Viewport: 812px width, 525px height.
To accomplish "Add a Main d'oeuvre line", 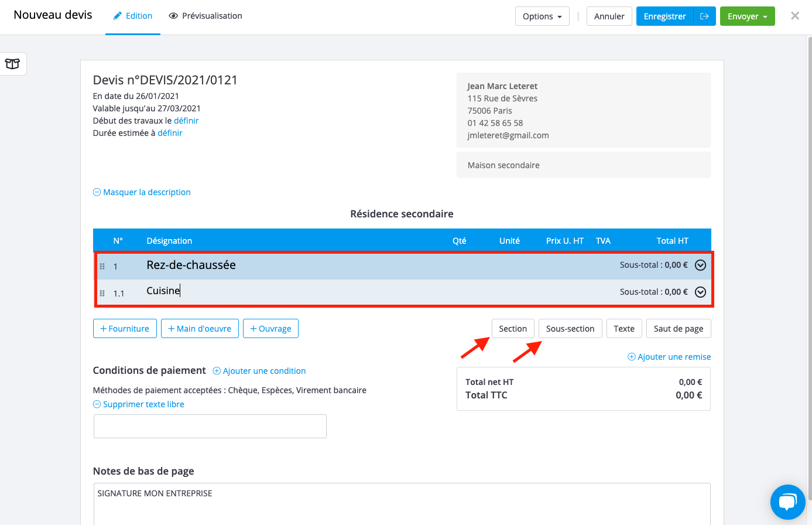I will point(200,329).
